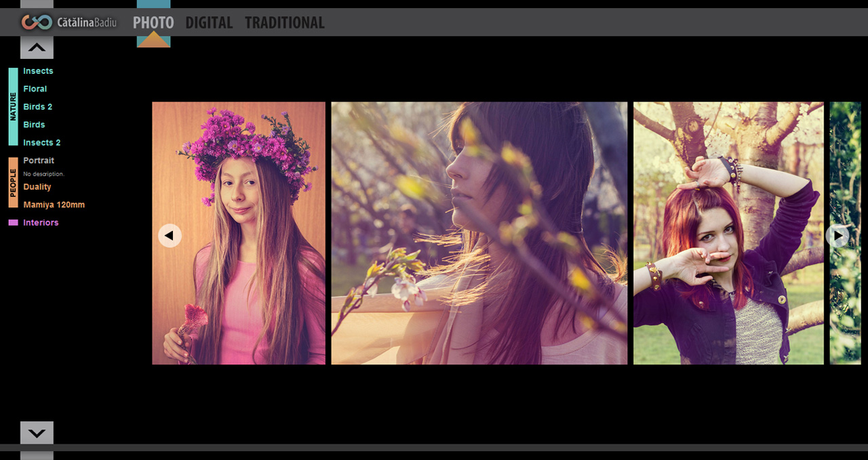Expand sidebar with the down chevron
The width and height of the screenshot is (868, 460).
pos(37,433)
